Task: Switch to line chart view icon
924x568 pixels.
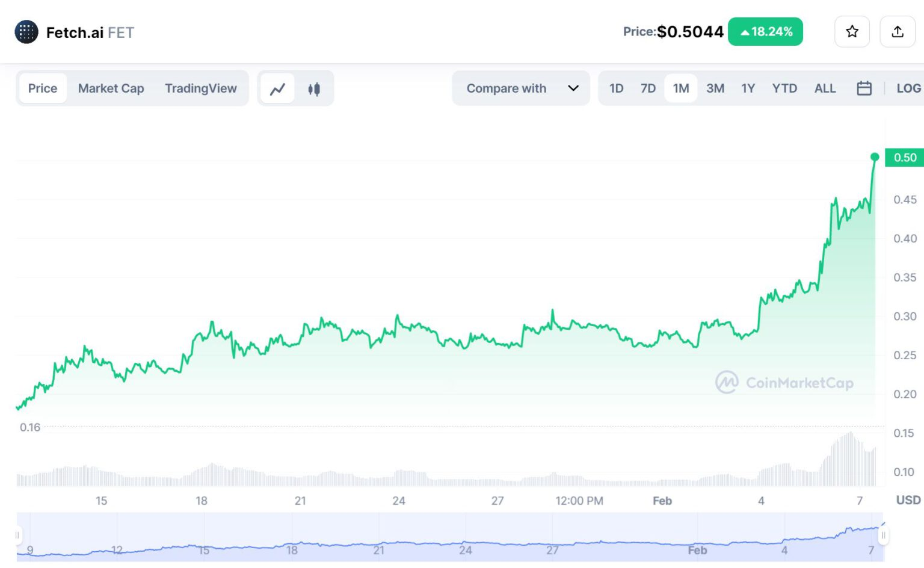Action: pos(277,89)
